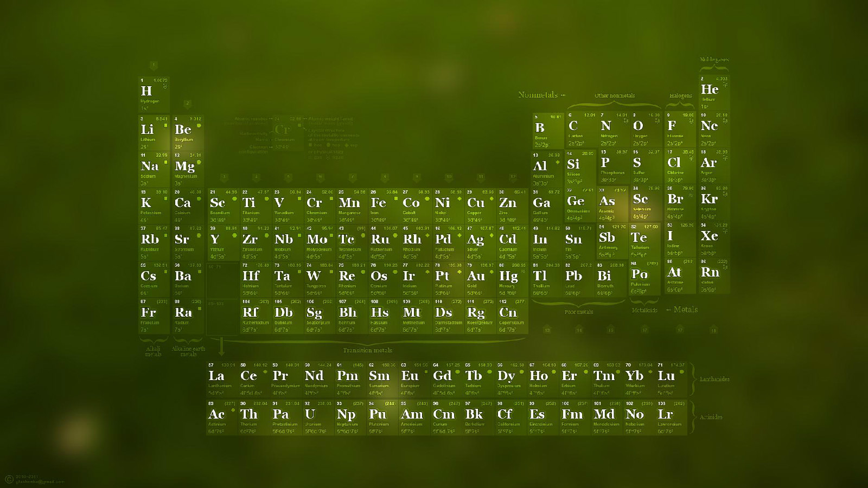Click the Nonmetals category label
This screenshot has height=488, width=868.
point(538,95)
